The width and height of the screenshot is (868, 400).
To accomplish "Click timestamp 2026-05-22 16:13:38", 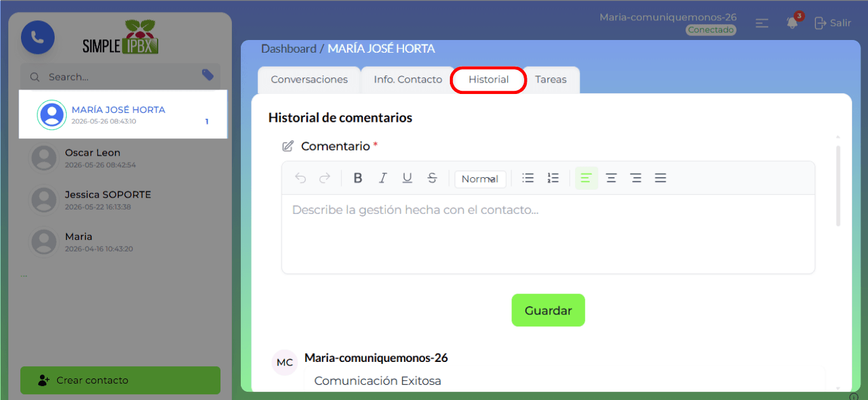I will point(98,207).
